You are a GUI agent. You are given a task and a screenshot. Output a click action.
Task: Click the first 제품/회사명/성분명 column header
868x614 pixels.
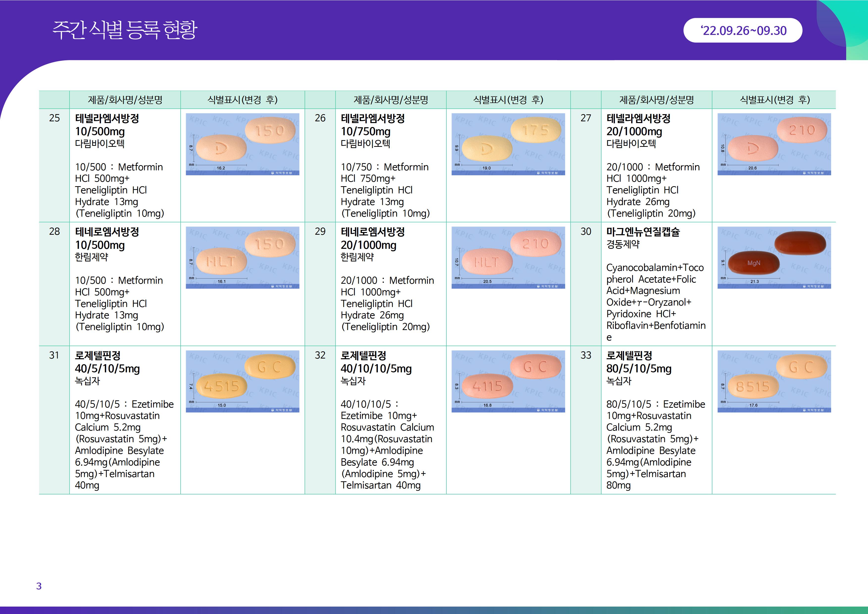125,100
